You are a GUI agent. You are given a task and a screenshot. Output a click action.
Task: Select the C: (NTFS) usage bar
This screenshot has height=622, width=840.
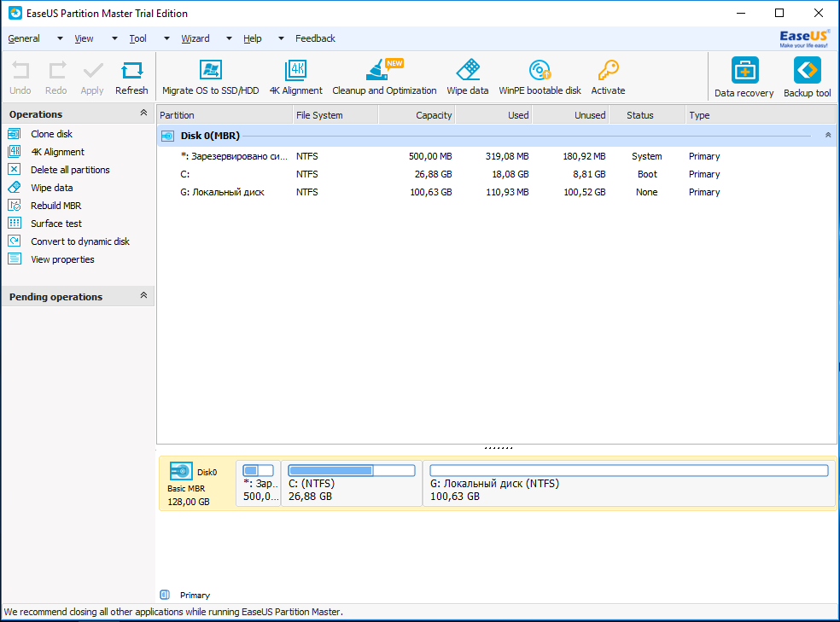352,470
